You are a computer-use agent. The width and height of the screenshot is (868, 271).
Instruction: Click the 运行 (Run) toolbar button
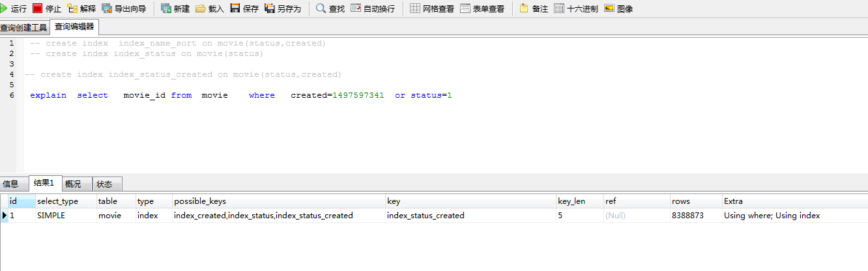click(14, 8)
